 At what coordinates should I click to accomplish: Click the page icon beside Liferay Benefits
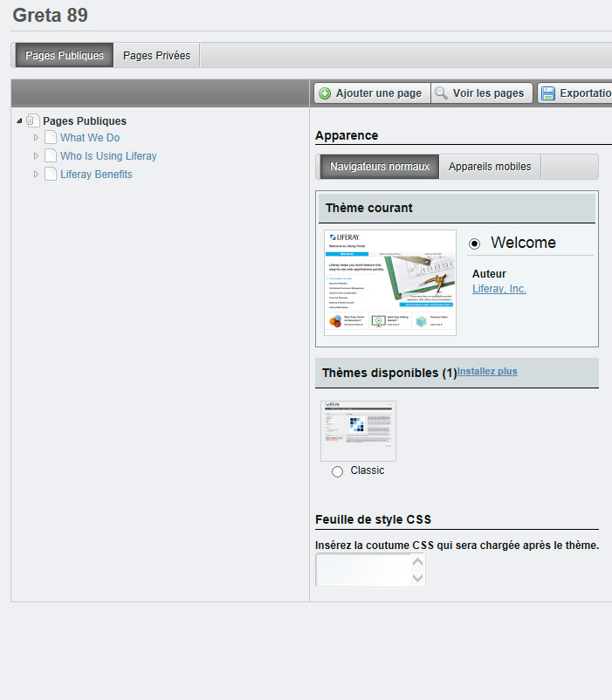coord(51,174)
